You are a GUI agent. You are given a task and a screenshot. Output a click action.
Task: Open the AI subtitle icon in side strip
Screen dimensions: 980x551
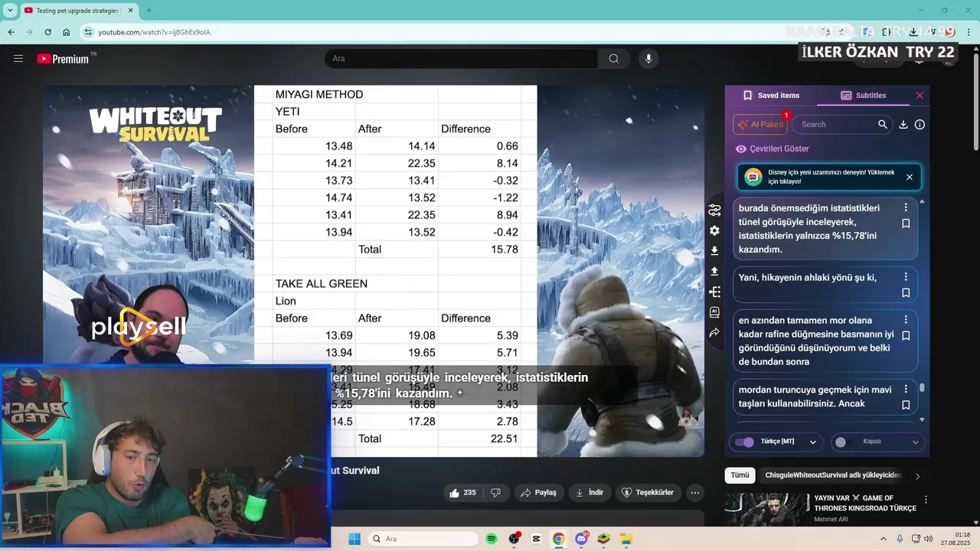pos(714,312)
